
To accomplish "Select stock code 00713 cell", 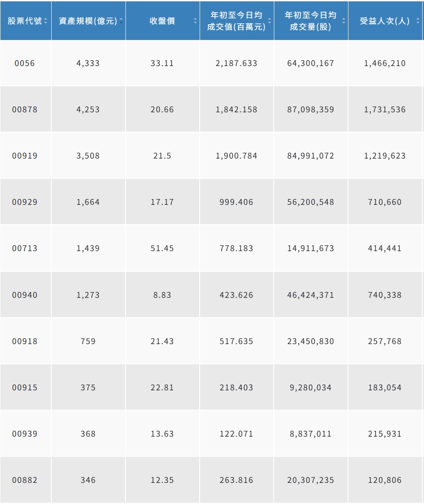I will click(x=26, y=248).
